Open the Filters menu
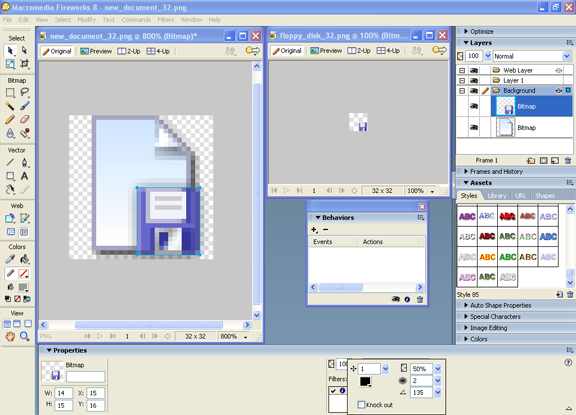 pyautogui.click(x=166, y=20)
